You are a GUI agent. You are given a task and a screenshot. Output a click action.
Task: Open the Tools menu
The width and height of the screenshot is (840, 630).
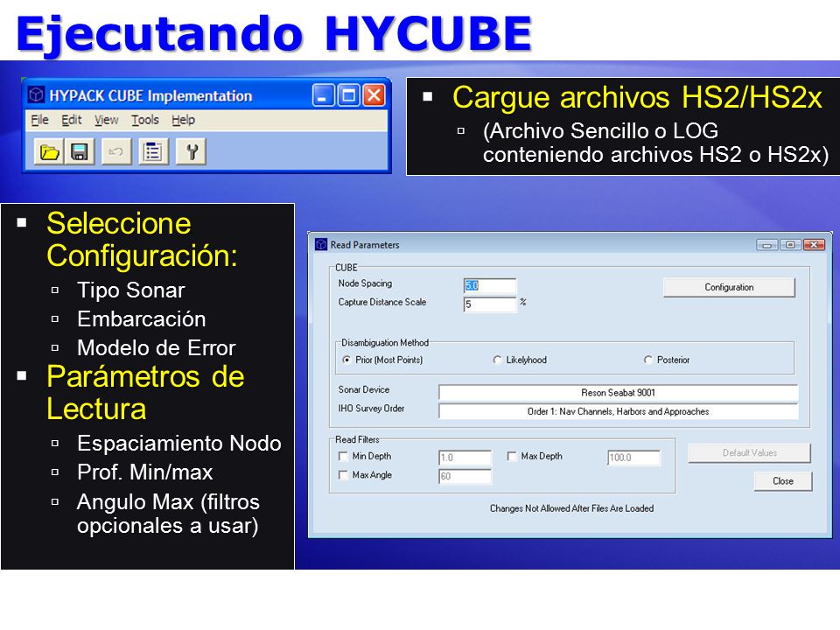(x=145, y=120)
